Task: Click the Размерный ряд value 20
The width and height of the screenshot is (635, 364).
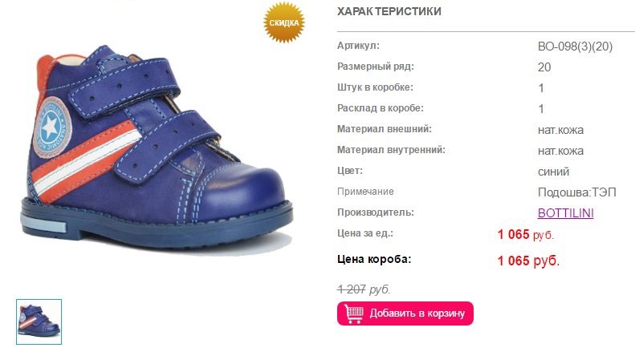Action: click(544, 67)
